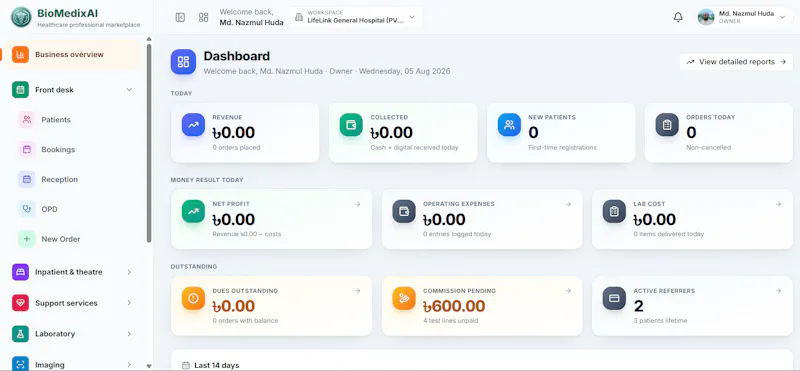Click the Orders Today clipboard icon
Image resolution: width=800 pixels, height=371 pixels.
coord(667,125)
